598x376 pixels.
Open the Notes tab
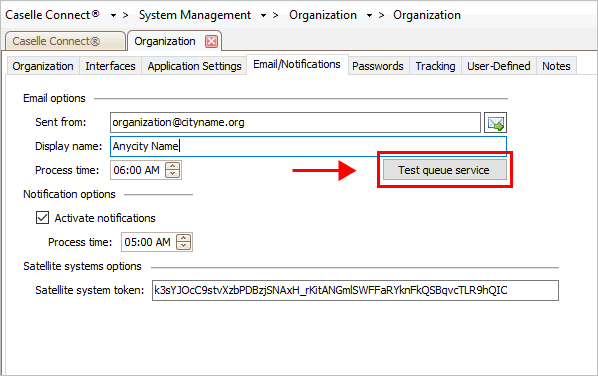click(x=556, y=66)
